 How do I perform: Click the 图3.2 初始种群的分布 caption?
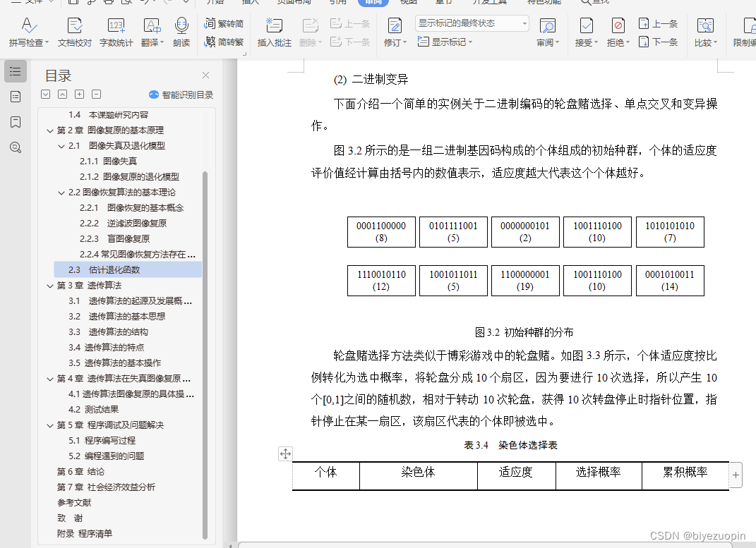pyautogui.click(x=524, y=332)
